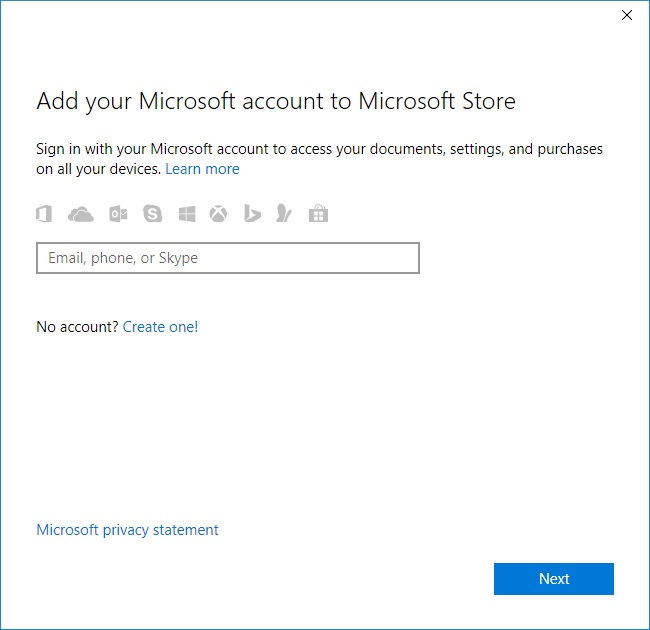This screenshot has width=650, height=630.
Task: Click the Skype icon
Action: (x=152, y=213)
